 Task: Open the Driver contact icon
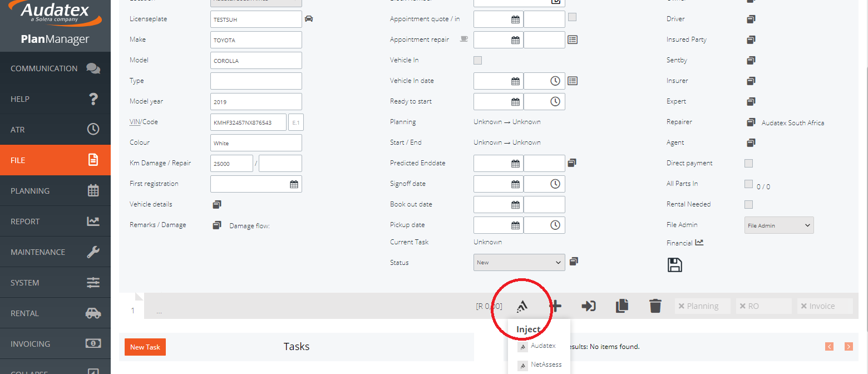coord(751,19)
